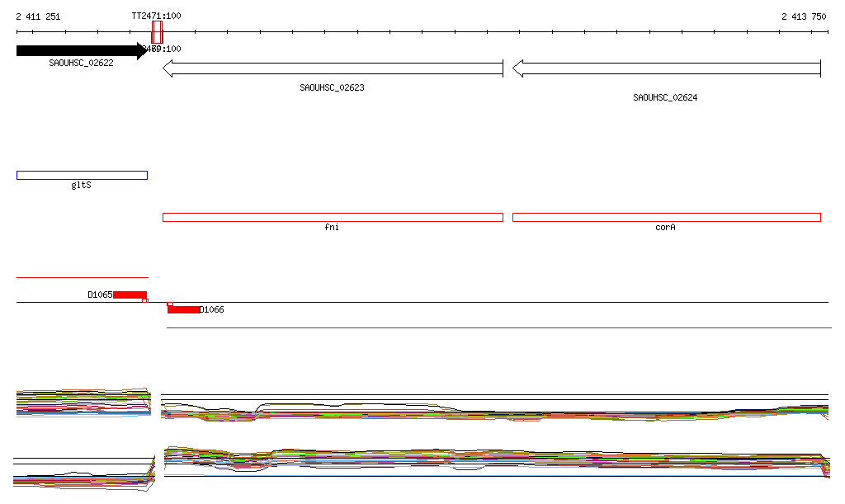Click the red fni annotation box
This screenshot has width=845, height=504.
tap(333, 218)
